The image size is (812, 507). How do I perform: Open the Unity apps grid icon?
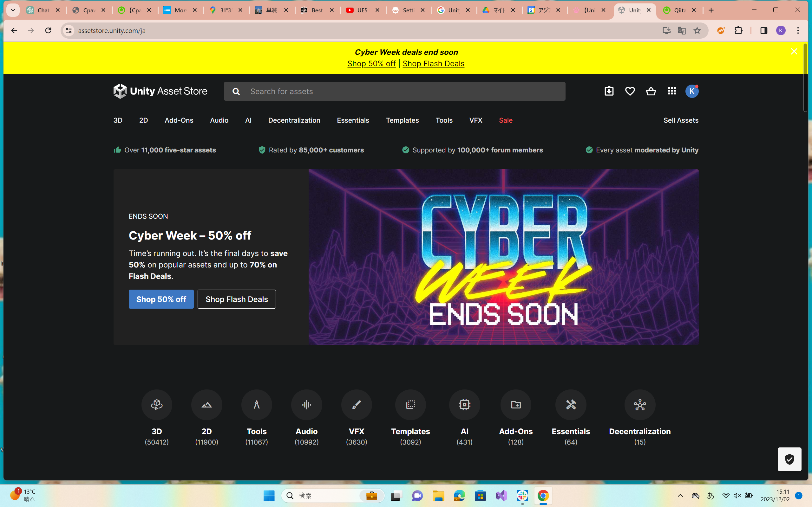click(672, 91)
